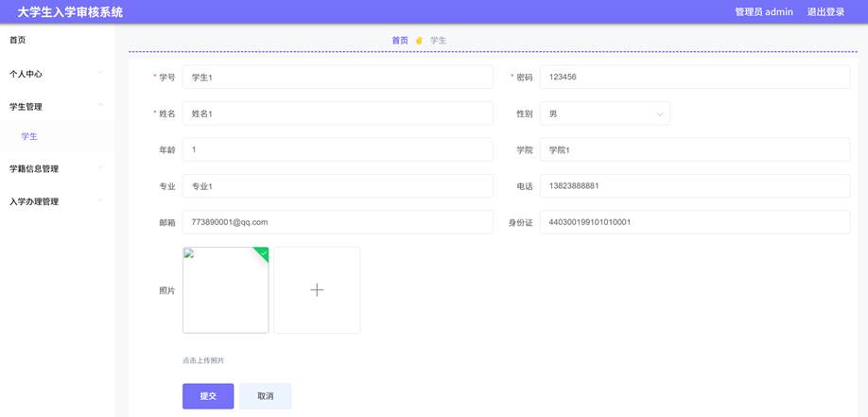Click the 姓名 input field

[x=338, y=113]
